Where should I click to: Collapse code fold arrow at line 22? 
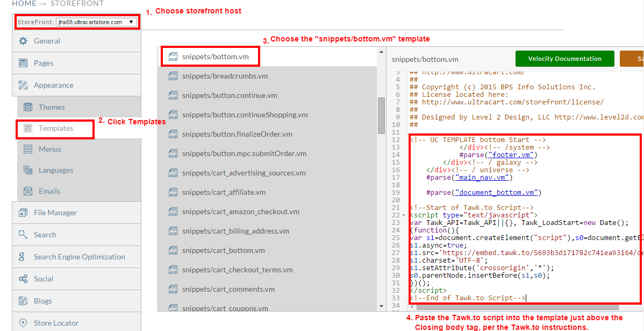click(x=404, y=215)
